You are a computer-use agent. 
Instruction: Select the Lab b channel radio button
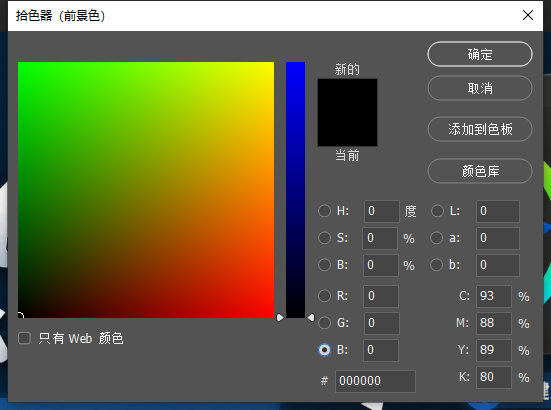[436, 265]
